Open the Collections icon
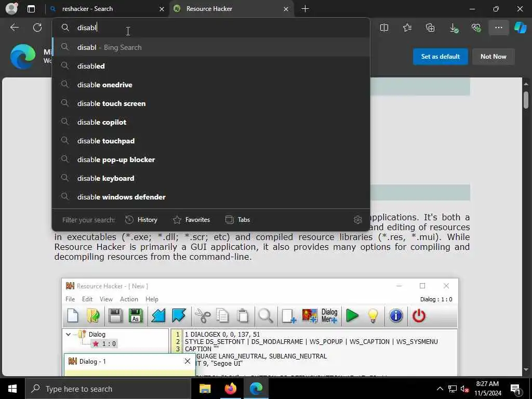The height and width of the screenshot is (399, 532). (x=430, y=28)
